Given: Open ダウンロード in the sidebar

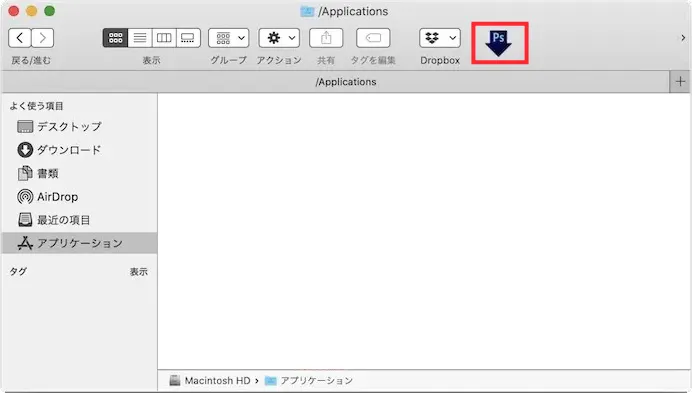Looking at the screenshot, I should [79, 150].
